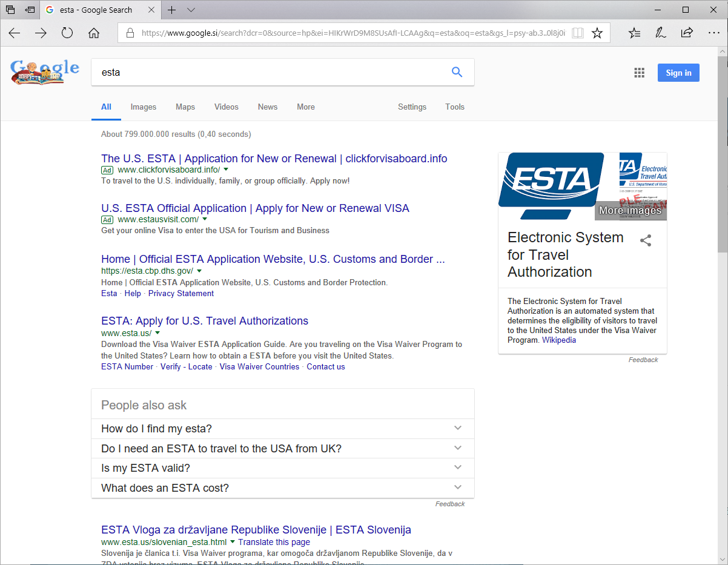The height and width of the screenshot is (565, 728).
Task: Click the Sign in button
Action: click(678, 73)
